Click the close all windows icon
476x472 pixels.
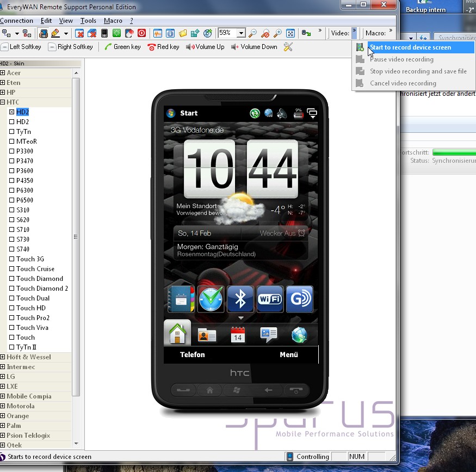click(92, 33)
